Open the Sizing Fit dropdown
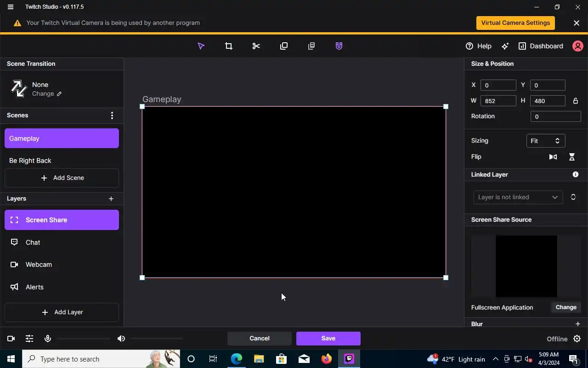The height and width of the screenshot is (368, 588). click(546, 141)
